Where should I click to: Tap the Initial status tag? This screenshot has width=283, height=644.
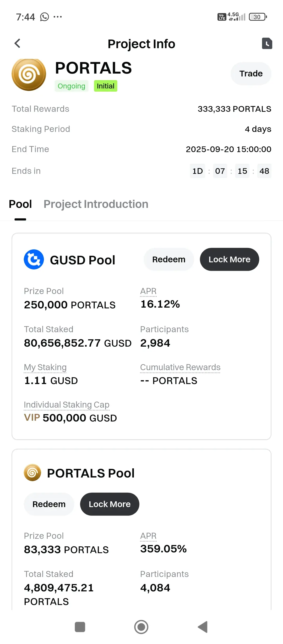click(x=106, y=86)
